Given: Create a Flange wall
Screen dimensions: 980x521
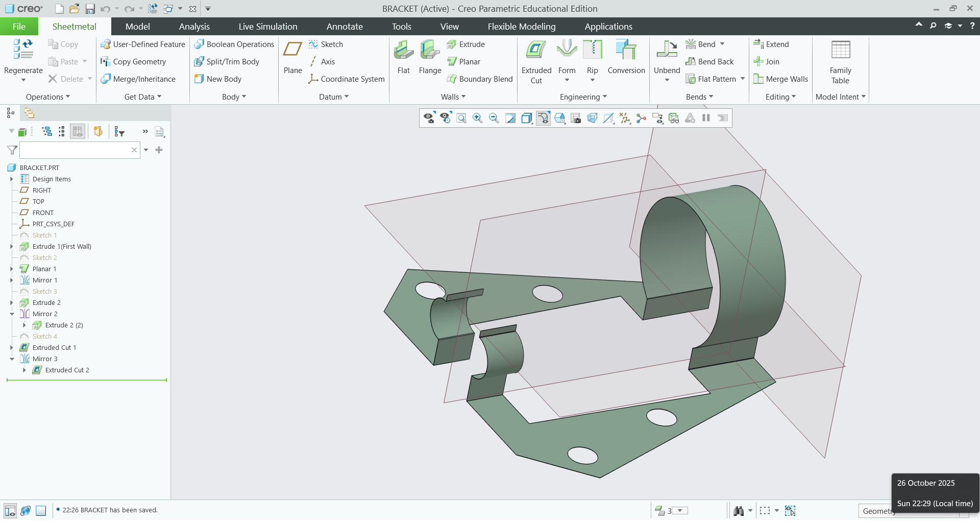Looking at the screenshot, I should pos(430,57).
